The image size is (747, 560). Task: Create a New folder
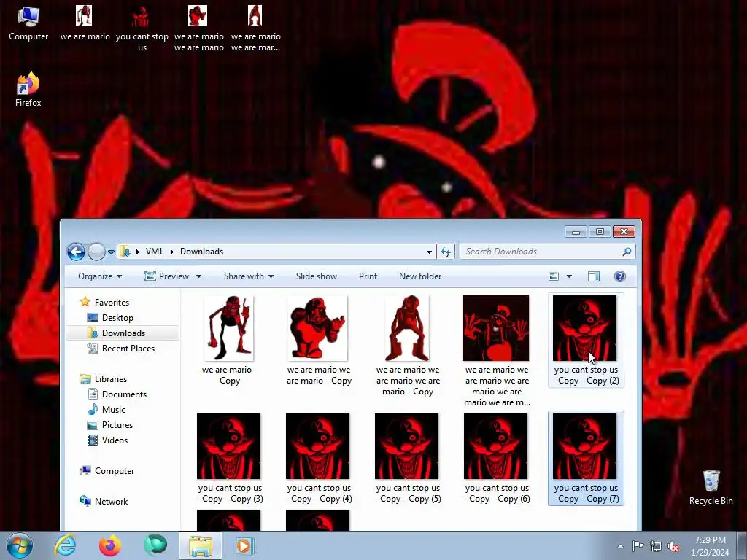[x=420, y=276]
